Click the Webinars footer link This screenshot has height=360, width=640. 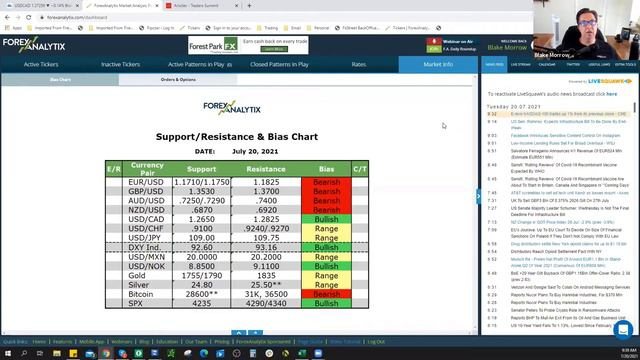tap(122, 342)
